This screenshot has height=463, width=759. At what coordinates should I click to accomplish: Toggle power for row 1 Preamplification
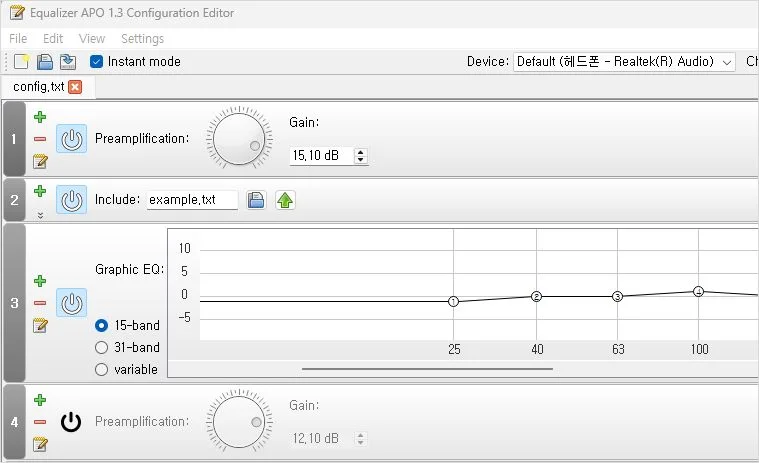tap(71, 139)
